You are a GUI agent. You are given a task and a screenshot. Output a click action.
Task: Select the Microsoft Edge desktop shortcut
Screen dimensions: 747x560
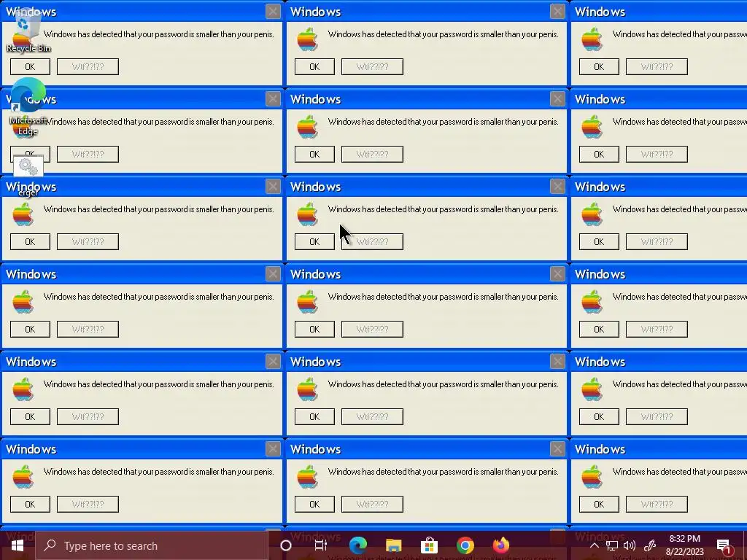[28, 106]
